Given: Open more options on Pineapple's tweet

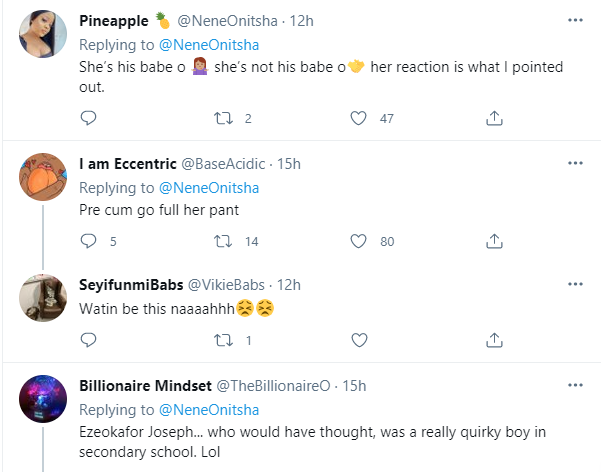Looking at the screenshot, I should pos(575,19).
